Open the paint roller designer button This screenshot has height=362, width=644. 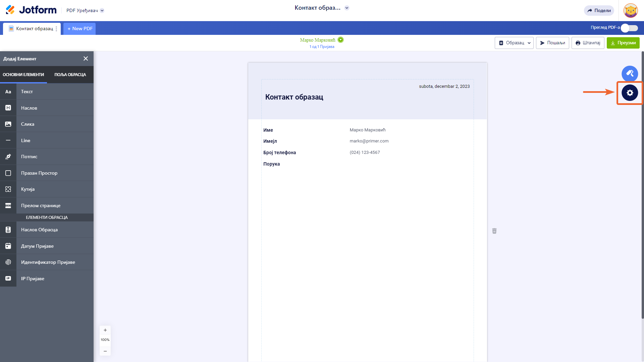click(630, 74)
